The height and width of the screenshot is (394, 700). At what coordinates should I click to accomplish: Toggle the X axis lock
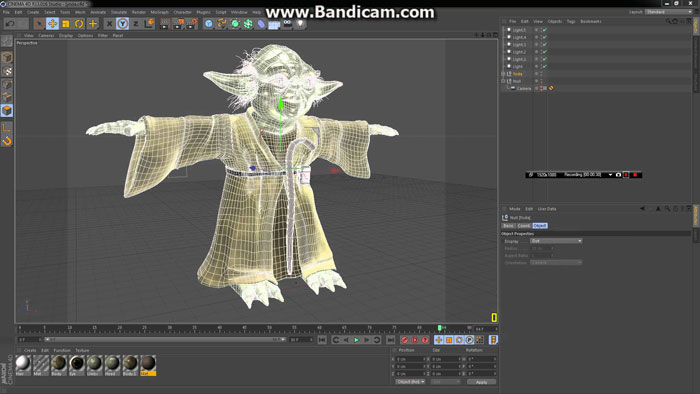tap(109, 24)
